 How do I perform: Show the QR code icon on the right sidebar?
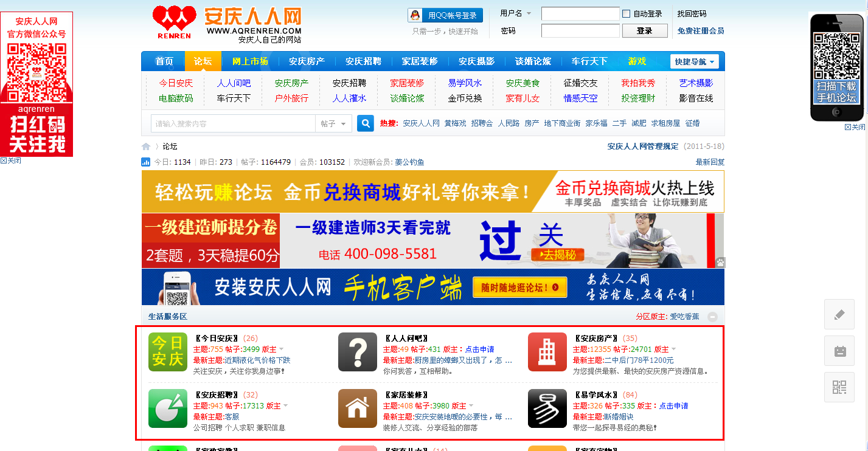click(x=839, y=387)
